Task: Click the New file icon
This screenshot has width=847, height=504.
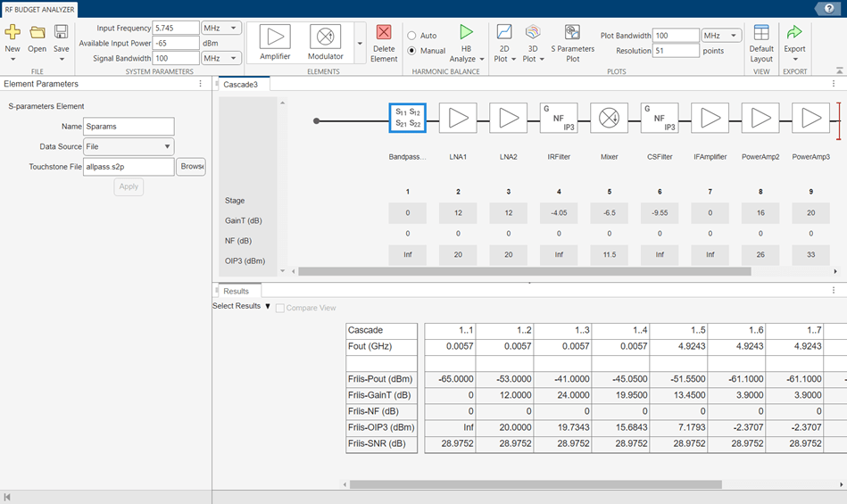Action: 12,33
